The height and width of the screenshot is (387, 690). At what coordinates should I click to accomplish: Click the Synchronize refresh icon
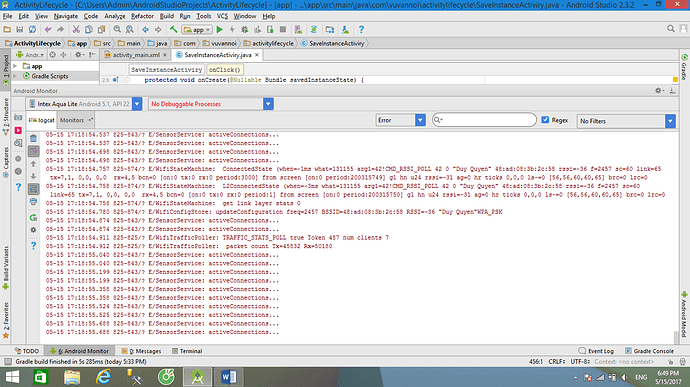point(32,29)
